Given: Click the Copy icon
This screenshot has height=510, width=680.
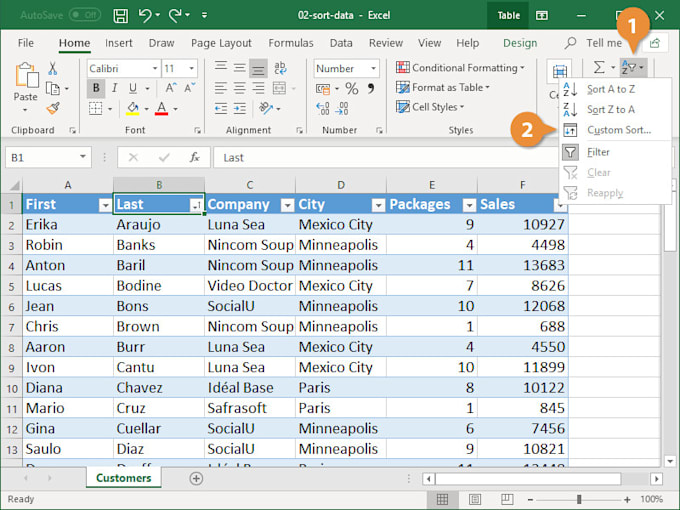Looking at the screenshot, I should click(x=52, y=88).
